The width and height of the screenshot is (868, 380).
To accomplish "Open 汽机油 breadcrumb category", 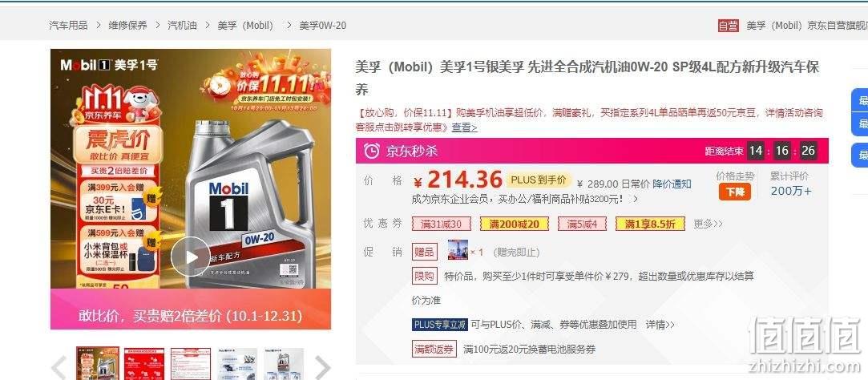I will [x=182, y=26].
